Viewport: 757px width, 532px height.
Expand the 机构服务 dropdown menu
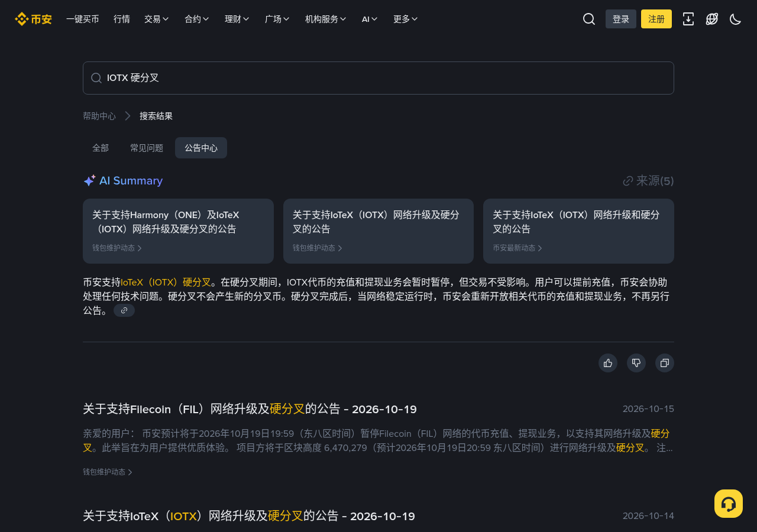point(326,19)
